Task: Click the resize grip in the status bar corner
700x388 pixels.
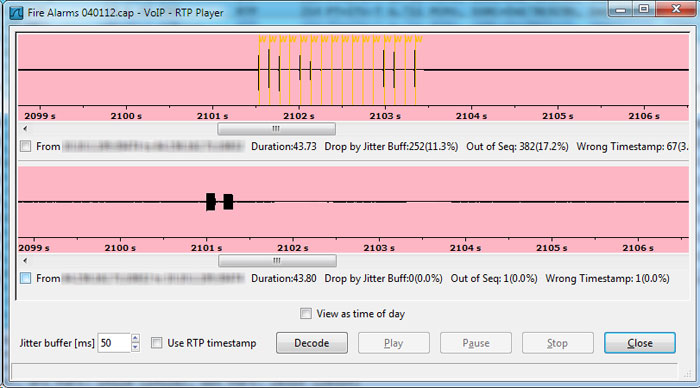Action: (688, 374)
